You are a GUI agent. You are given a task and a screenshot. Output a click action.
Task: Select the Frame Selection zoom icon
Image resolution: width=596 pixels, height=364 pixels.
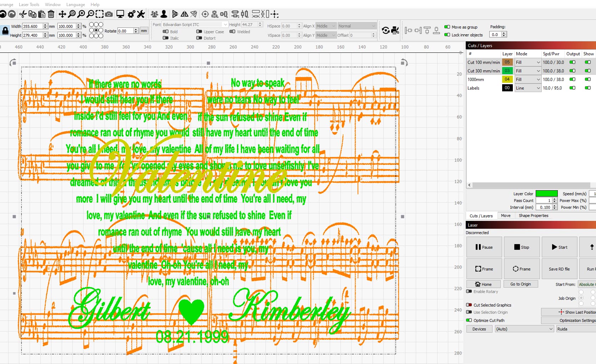(100, 14)
